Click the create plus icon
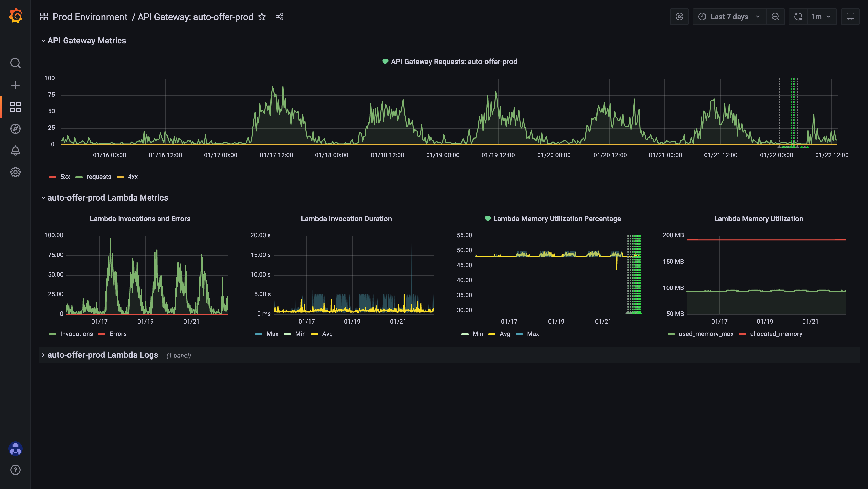This screenshot has height=489, width=868. [16, 85]
